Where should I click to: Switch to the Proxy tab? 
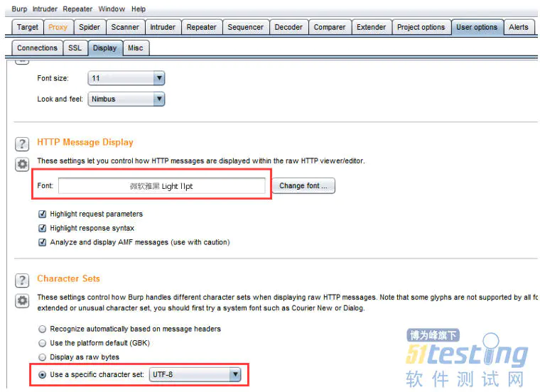pos(58,27)
